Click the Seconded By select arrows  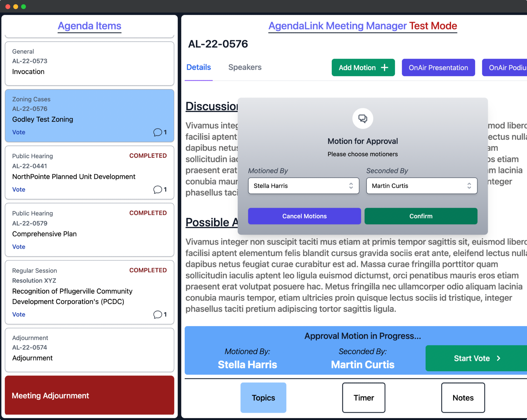(x=469, y=186)
